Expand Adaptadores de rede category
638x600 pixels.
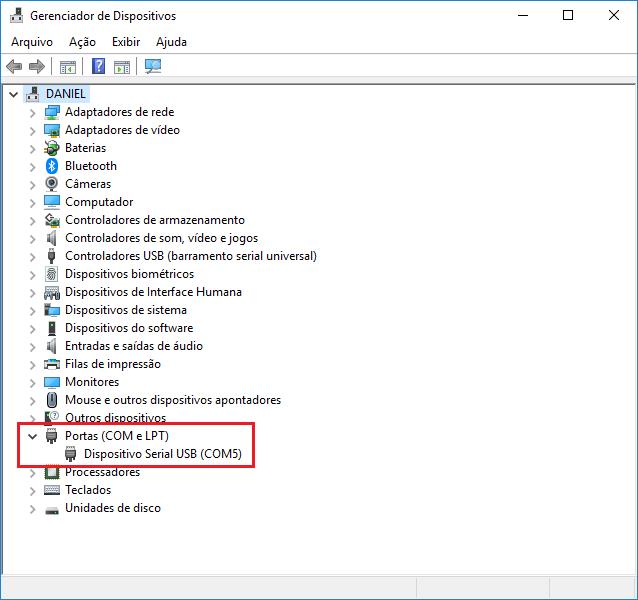33,113
